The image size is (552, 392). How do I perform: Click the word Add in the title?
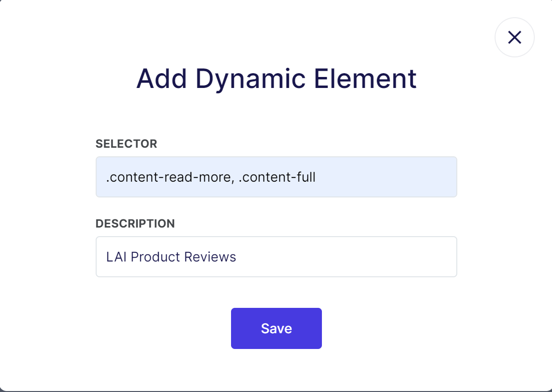click(x=162, y=79)
